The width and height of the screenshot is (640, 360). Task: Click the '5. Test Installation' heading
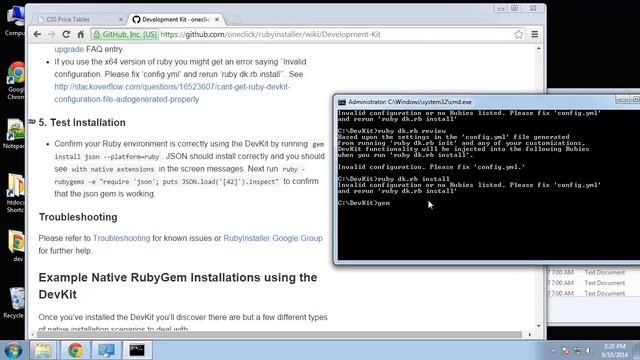click(x=82, y=122)
